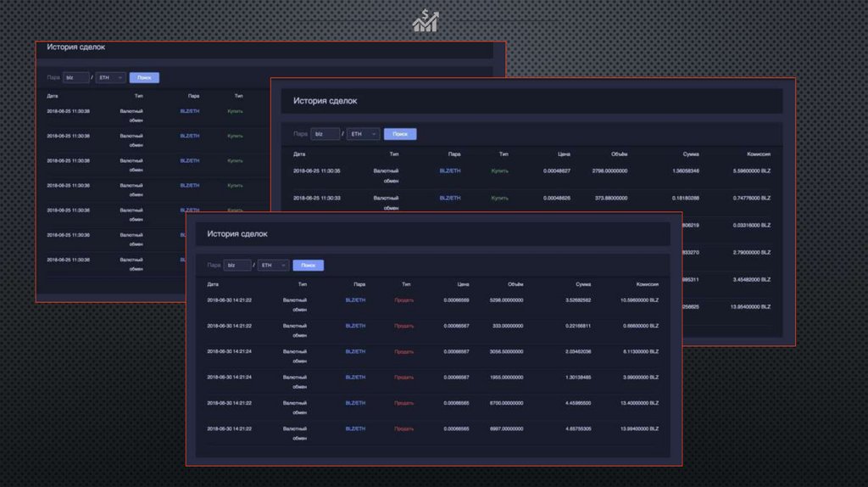Open ETH currency dropdown in back left panel

click(110, 77)
